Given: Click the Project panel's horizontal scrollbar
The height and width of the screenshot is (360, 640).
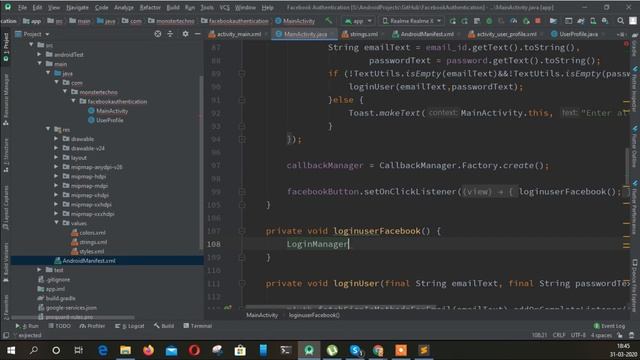Looking at the screenshot, I should [x=73, y=317].
